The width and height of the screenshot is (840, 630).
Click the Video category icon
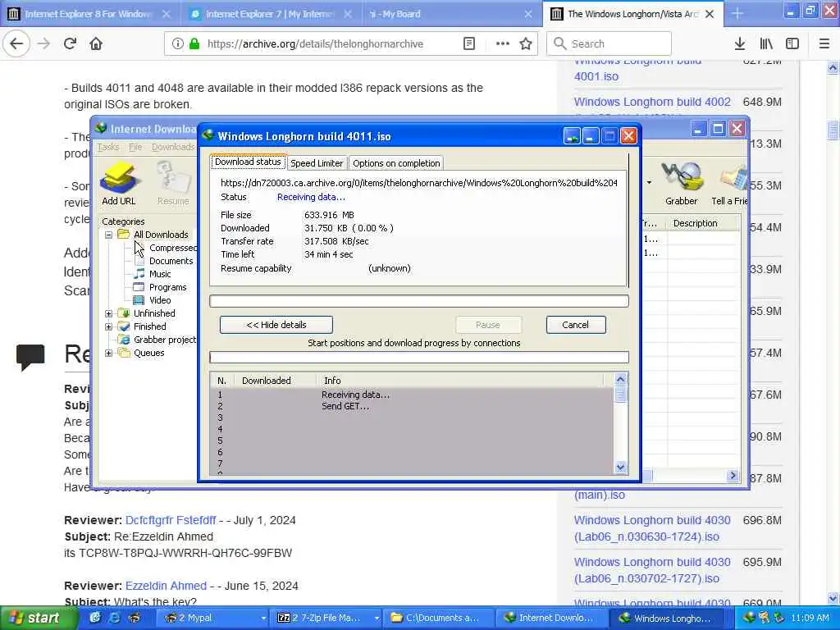click(139, 300)
